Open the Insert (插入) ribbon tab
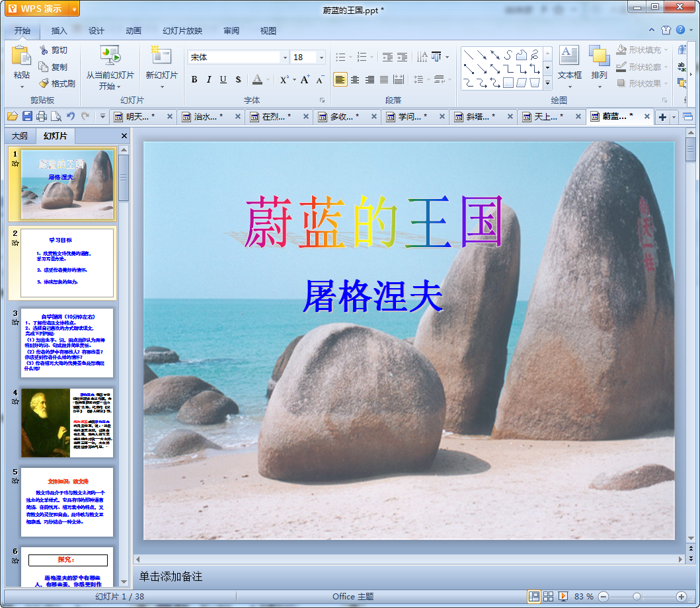 [59, 30]
